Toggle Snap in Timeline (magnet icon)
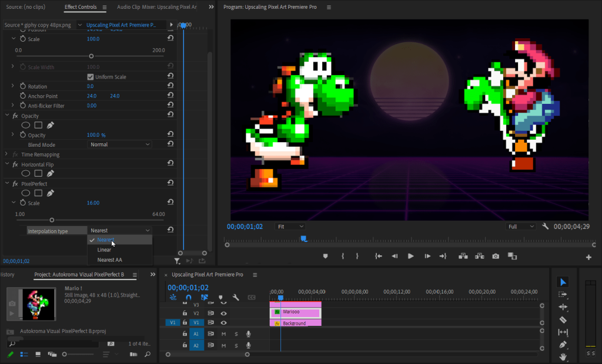602x364 pixels. [x=188, y=297]
